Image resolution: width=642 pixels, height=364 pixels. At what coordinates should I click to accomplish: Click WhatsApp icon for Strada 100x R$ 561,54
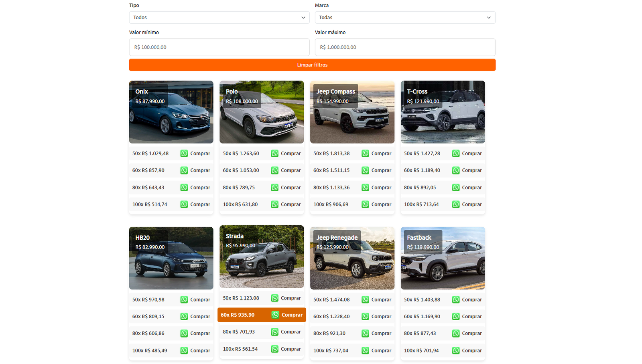275,349
